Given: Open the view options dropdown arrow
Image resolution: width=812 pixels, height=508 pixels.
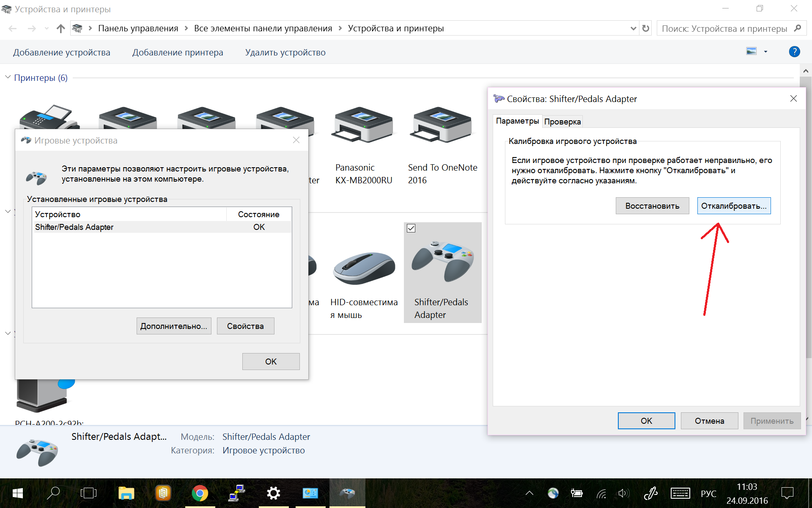Looking at the screenshot, I should tap(765, 52).
